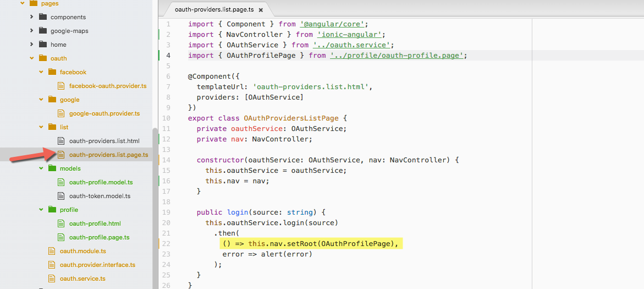Expand the google-maps folder chevron
The width and height of the screenshot is (644, 289).
[32, 31]
